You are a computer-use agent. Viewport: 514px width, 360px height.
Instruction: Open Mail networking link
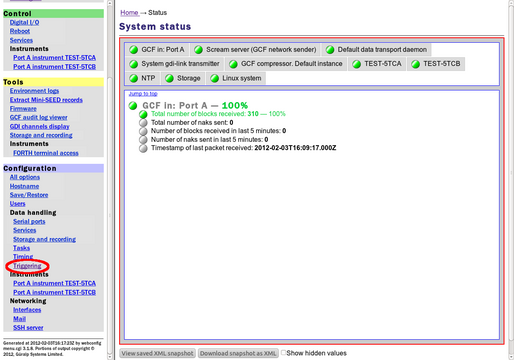coord(20,319)
